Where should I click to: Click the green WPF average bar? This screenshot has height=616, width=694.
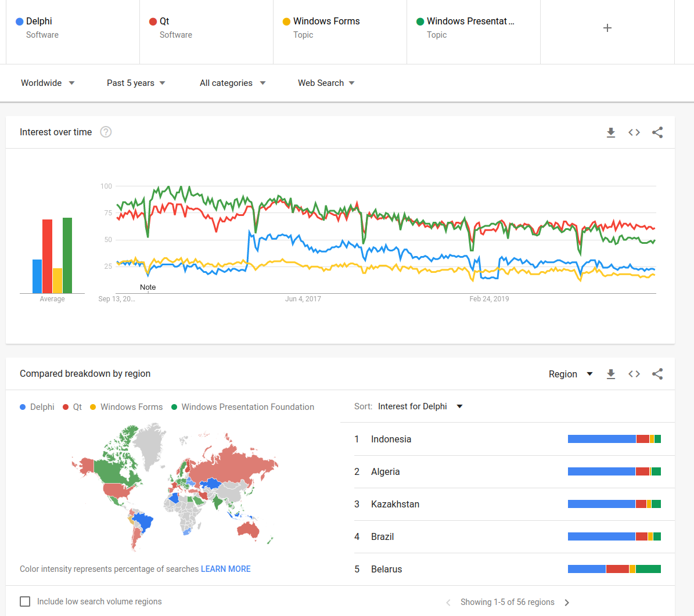tap(67, 255)
